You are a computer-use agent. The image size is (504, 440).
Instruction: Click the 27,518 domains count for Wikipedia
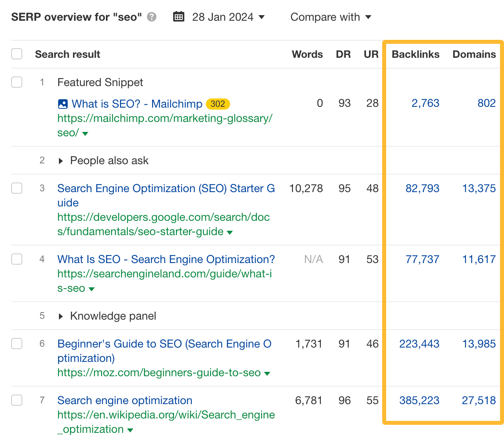tap(479, 401)
